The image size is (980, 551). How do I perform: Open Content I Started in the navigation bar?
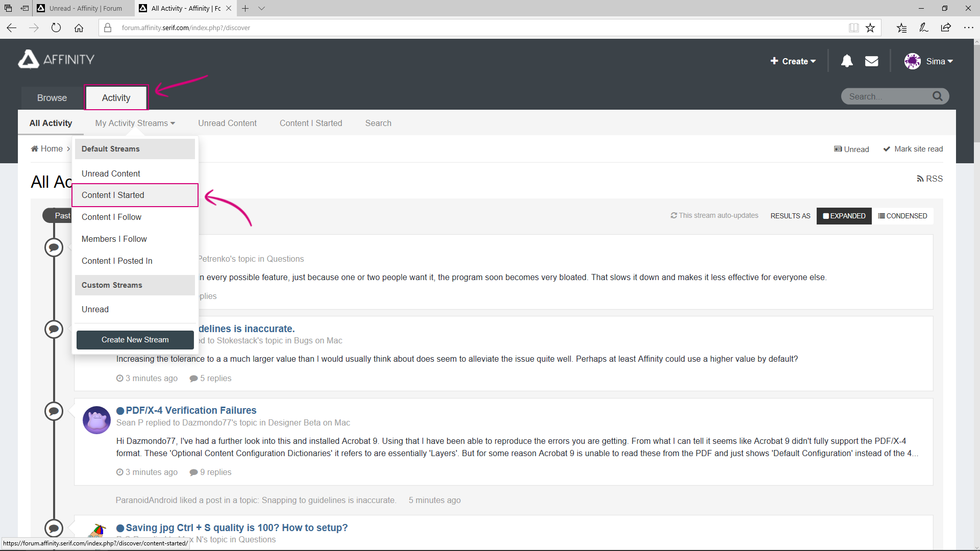click(311, 123)
